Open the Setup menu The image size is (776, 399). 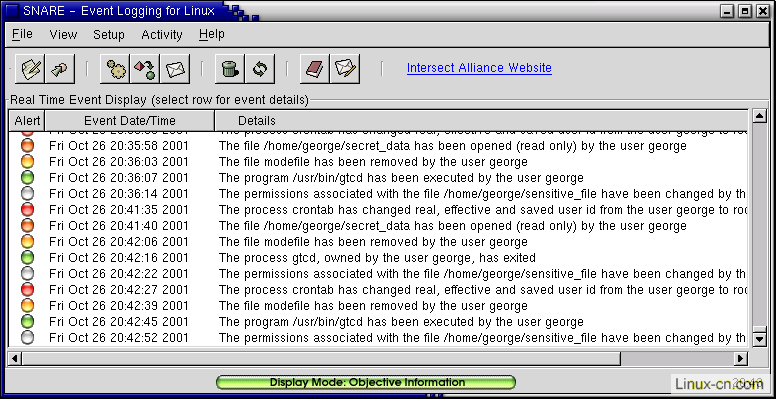109,35
